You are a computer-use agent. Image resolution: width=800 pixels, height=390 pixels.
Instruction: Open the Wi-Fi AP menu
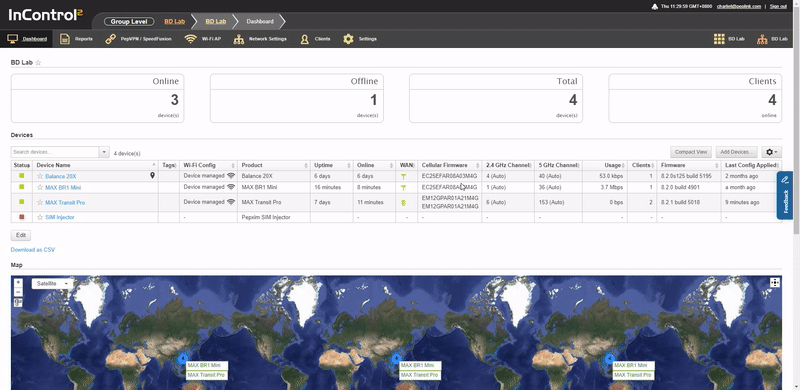click(203, 39)
